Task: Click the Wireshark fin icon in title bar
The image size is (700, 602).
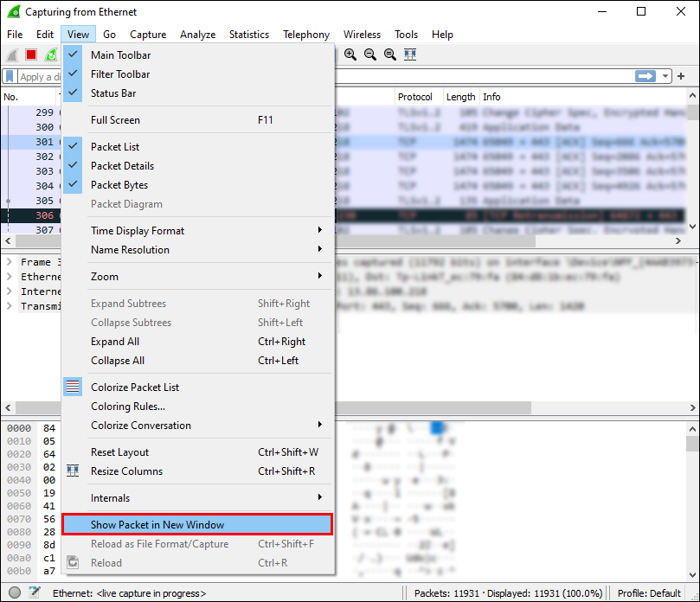Action: click(x=14, y=11)
